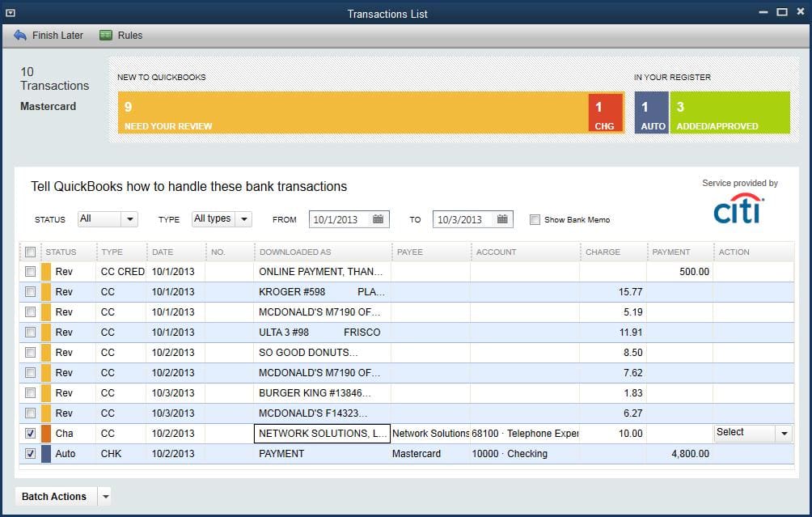Image resolution: width=812 pixels, height=517 pixels.
Task: Click the 15.77 charge amount
Action: (630, 291)
